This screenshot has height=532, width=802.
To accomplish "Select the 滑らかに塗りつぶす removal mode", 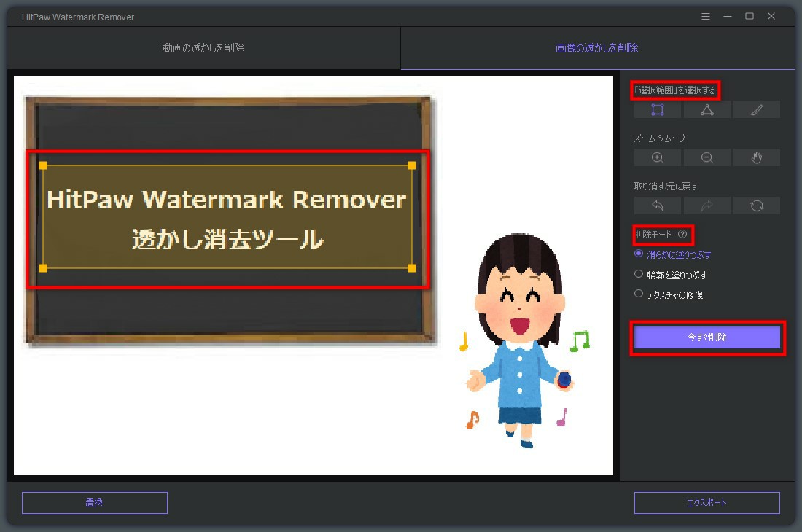I will pyautogui.click(x=638, y=254).
